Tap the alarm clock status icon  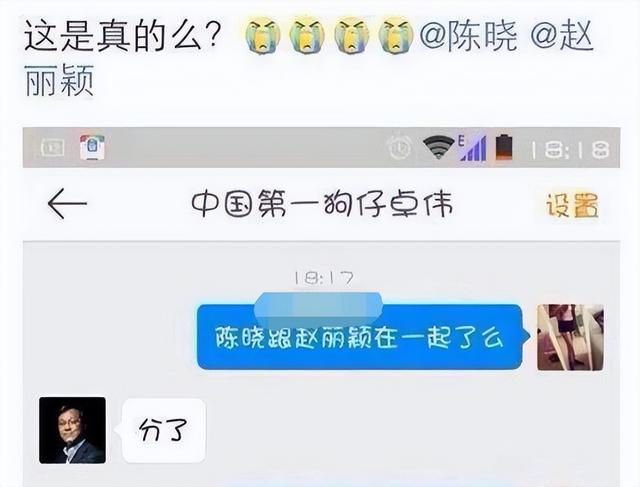pos(399,148)
